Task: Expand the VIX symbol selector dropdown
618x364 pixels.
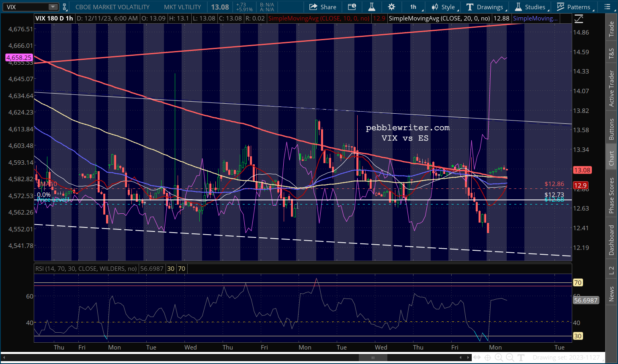Action: click(x=53, y=7)
